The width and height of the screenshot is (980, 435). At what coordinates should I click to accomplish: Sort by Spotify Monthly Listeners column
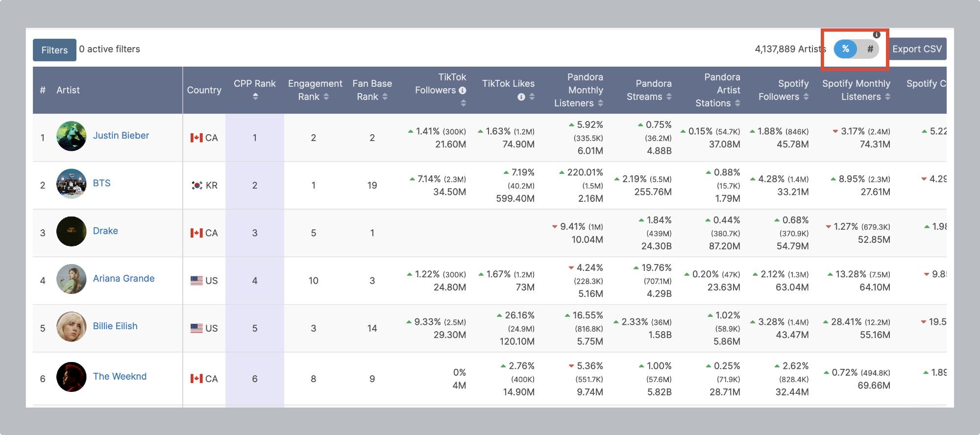click(x=887, y=97)
